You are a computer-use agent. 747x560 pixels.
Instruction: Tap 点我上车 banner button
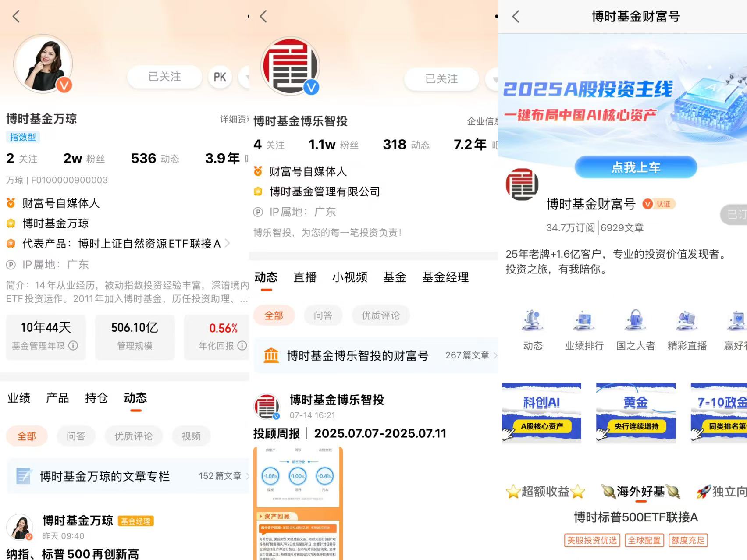tap(636, 167)
